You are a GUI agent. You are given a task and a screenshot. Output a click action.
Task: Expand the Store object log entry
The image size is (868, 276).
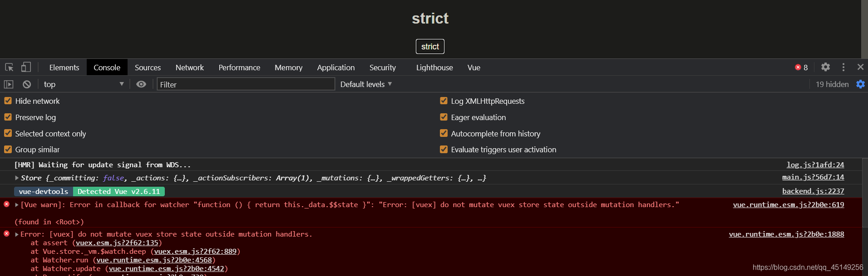coord(17,178)
